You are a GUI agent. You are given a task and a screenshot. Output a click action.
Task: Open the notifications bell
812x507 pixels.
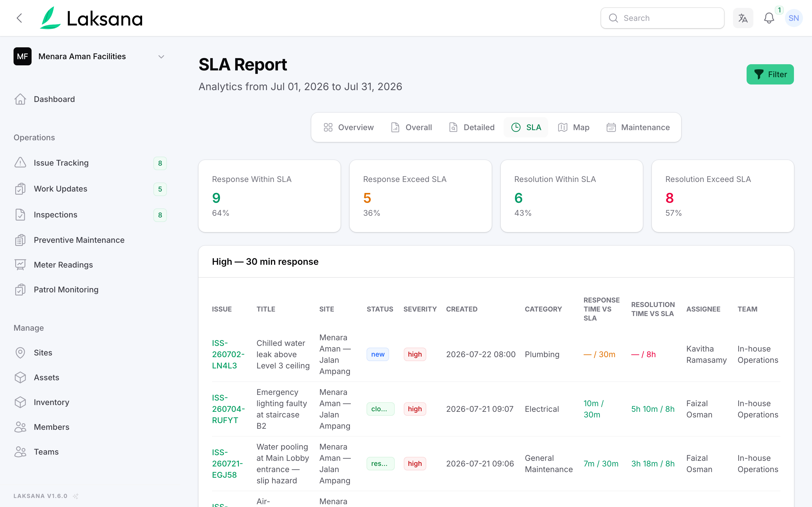click(769, 18)
